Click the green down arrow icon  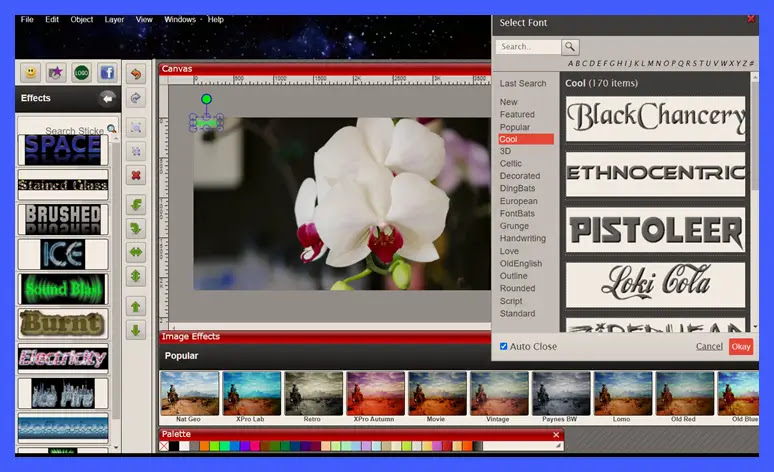coord(136,330)
